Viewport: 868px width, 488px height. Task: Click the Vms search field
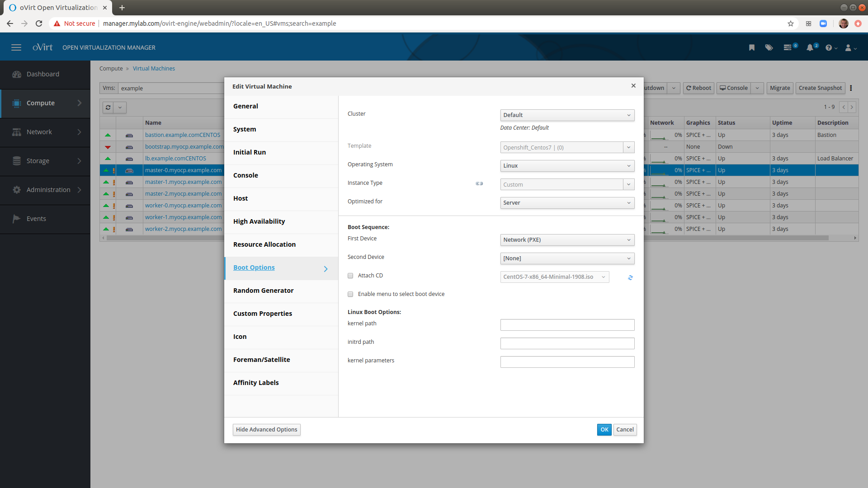171,88
